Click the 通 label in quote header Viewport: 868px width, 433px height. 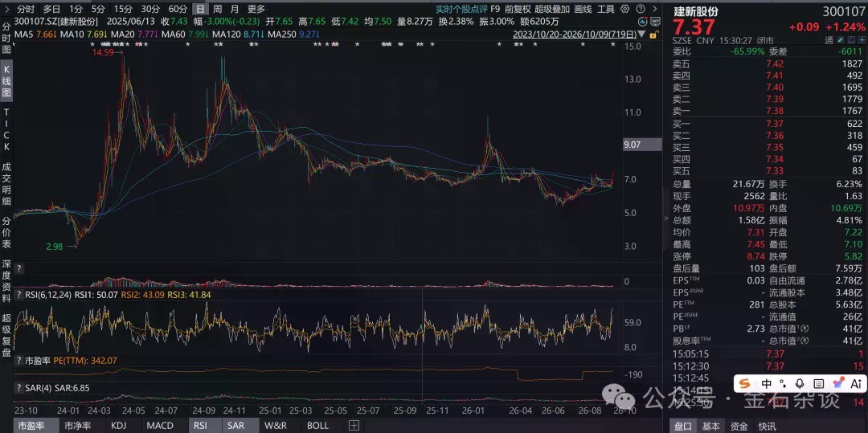coord(829,40)
